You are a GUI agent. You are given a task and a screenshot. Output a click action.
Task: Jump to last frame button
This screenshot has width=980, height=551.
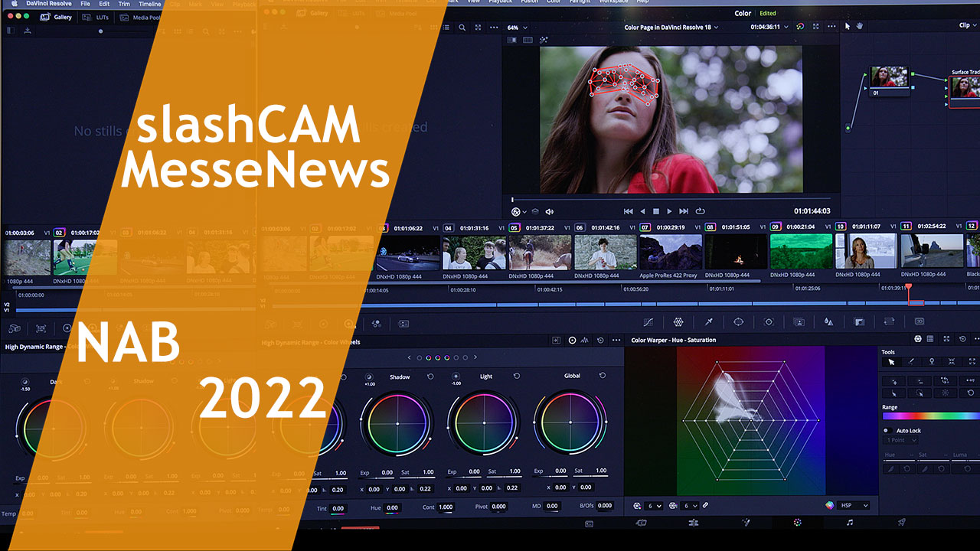[684, 211]
